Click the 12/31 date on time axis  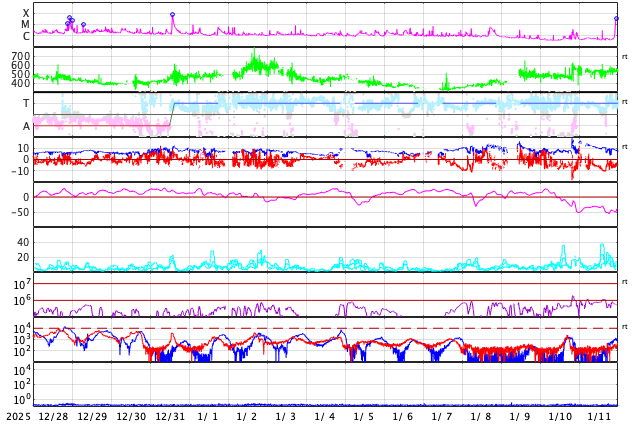[x=170, y=416]
